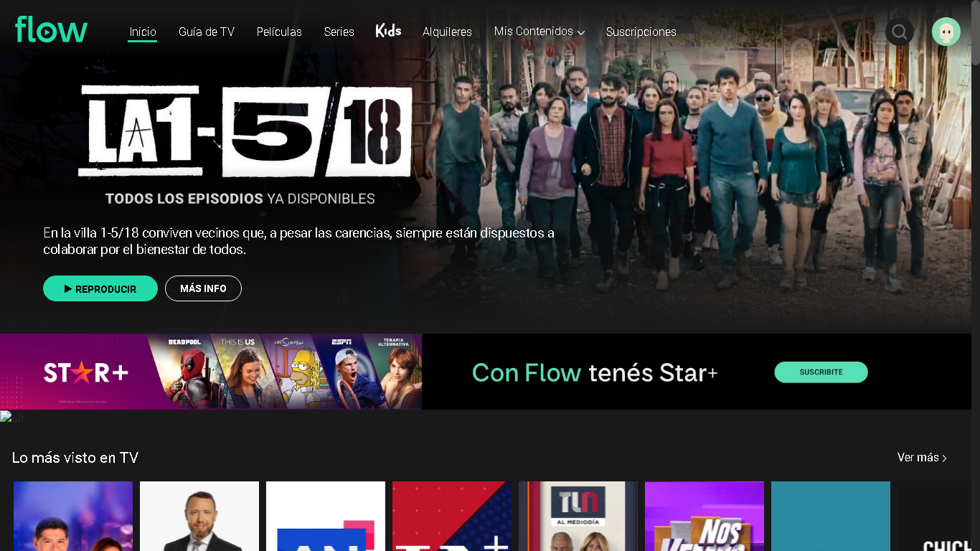Select the TN Al Mediodía thumbnail

click(578, 516)
